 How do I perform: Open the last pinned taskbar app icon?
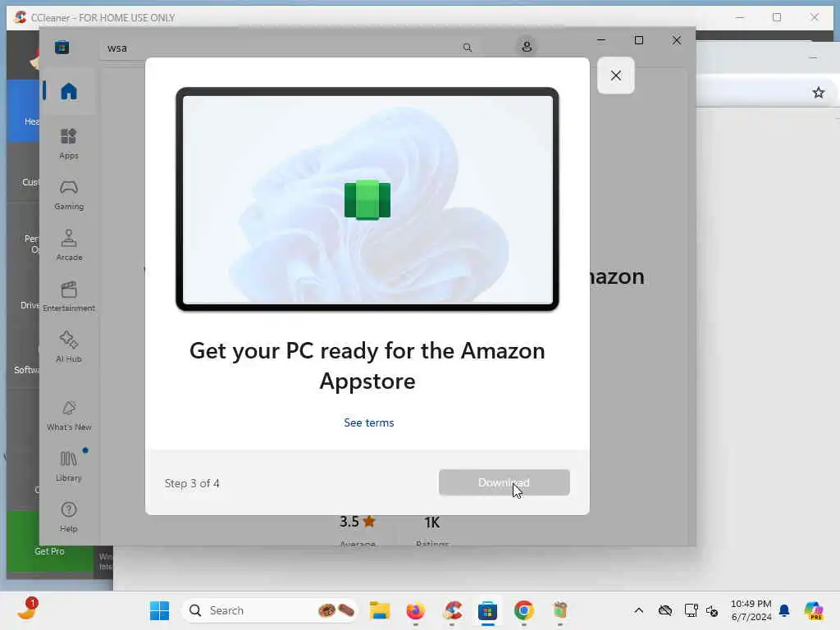click(559, 610)
